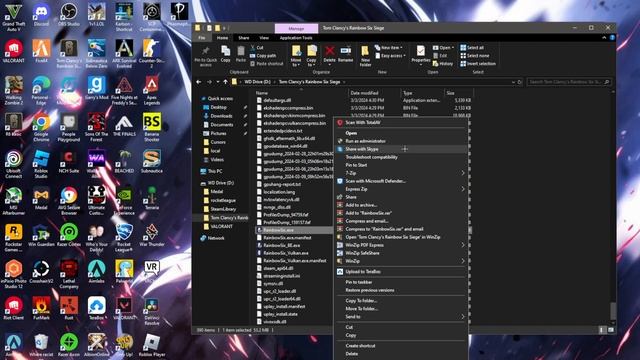
Task: Click Select all in the ribbon
Action: [x=472, y=47]
